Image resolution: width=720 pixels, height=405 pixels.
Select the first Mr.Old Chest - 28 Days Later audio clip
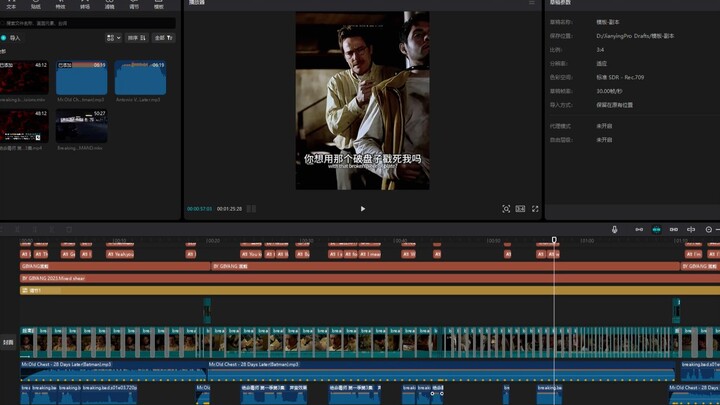tap(113, 371)
